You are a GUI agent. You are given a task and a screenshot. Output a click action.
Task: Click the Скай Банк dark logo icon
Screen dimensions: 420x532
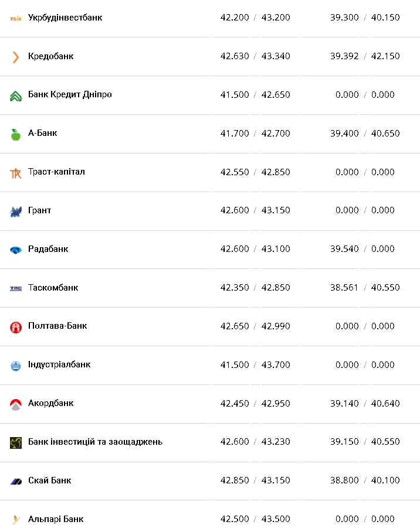pyautogui.click(x=16, y=481)
